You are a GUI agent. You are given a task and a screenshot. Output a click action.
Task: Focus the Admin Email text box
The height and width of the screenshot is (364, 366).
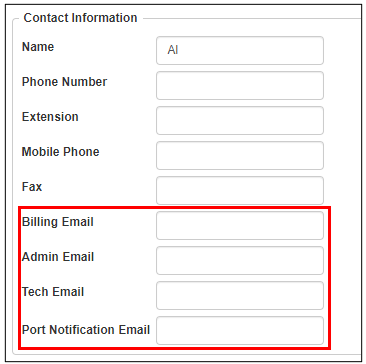point(240,260)
